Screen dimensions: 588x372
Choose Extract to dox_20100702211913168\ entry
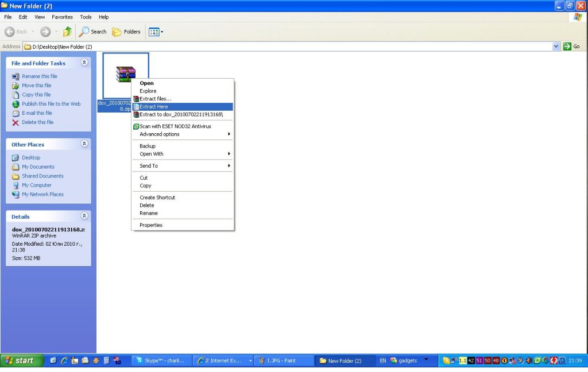tap(183, 115)
